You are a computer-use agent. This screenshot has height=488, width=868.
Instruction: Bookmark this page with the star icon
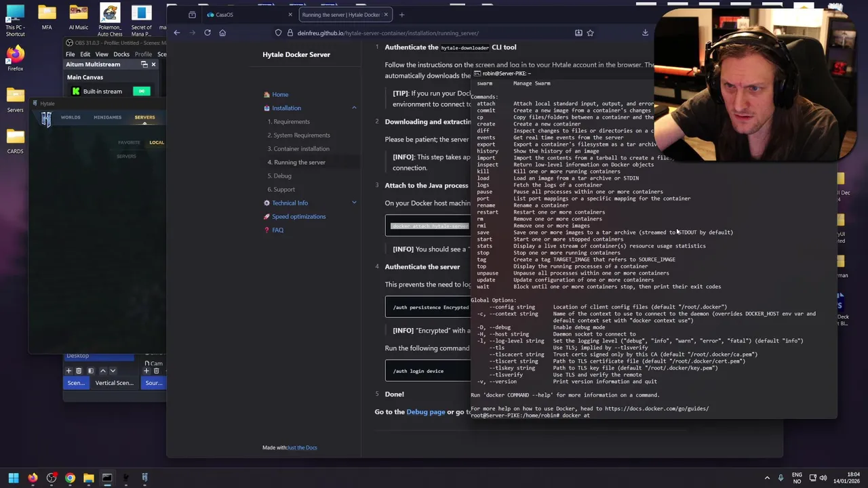click(590, 33)
